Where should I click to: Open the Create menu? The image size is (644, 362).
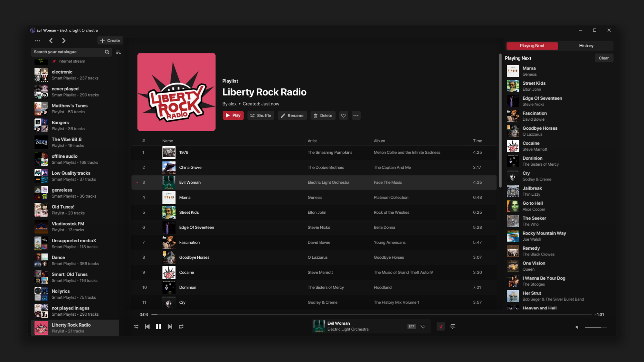[x=110, y=41]
